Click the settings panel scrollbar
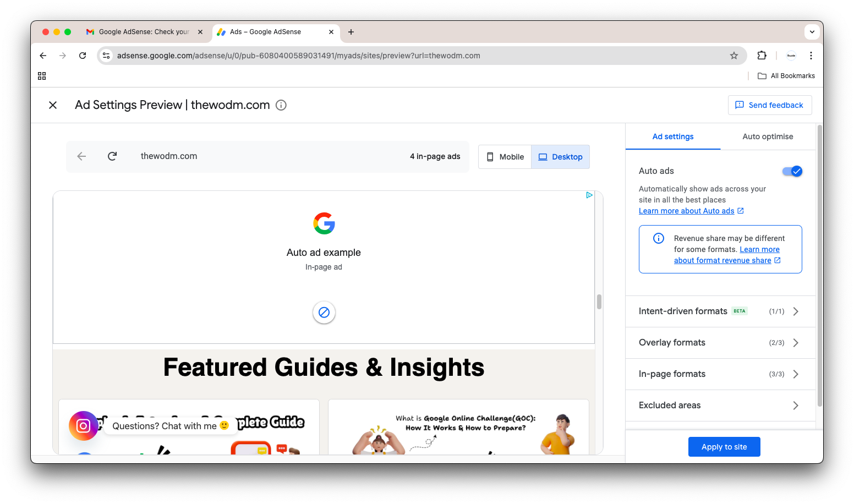The width and height of the screenshot is (854, 504). pyautogui.click(x=820, y=266)
